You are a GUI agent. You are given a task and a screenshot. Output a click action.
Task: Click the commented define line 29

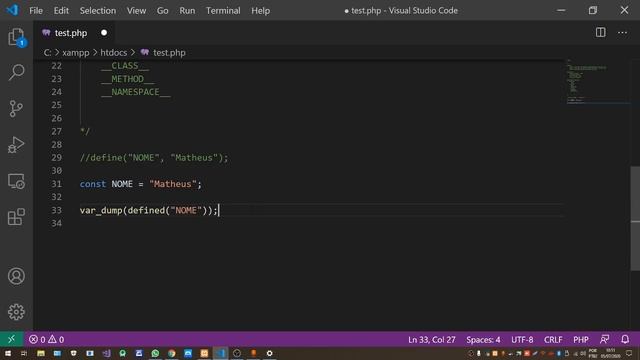pyautogui.click(x=154, y=158)
